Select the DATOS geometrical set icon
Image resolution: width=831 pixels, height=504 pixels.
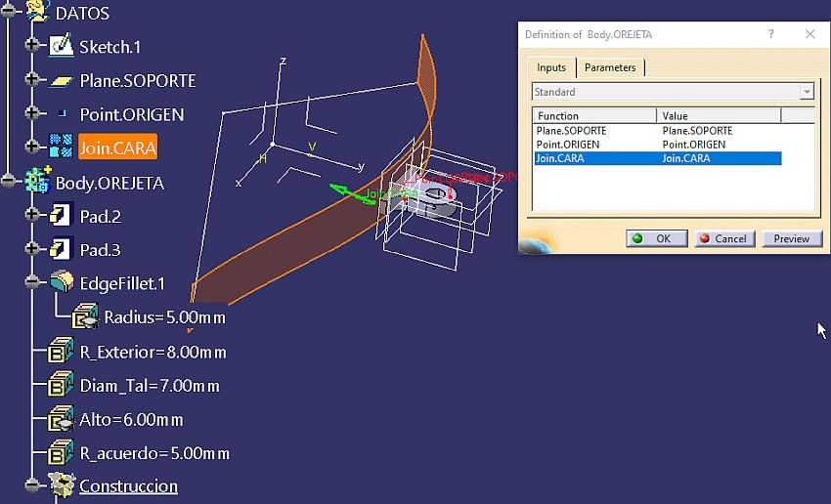37,11
